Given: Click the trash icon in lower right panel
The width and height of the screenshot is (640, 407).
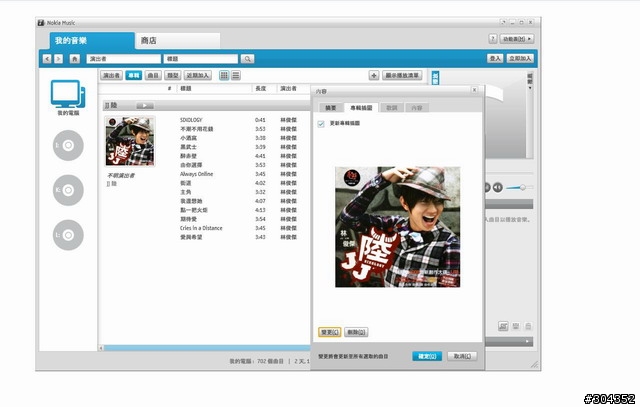Looking at the screenshot, I should click(528, 326).
